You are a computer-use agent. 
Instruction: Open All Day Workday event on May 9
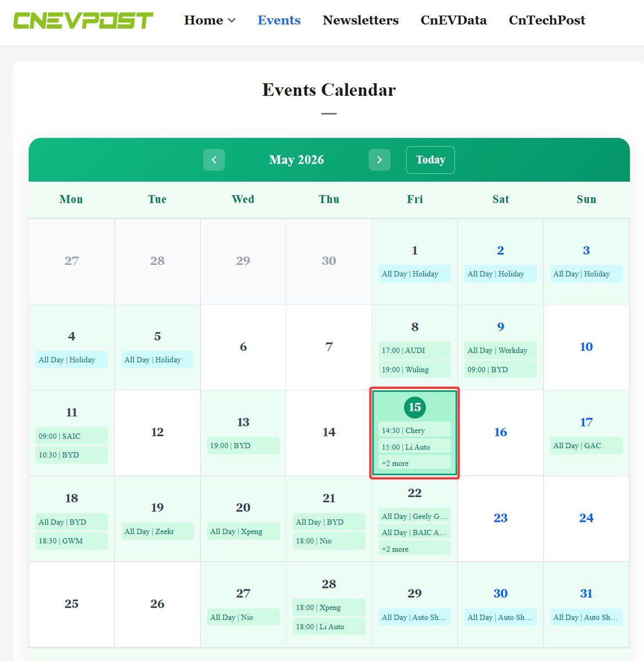[x=500, y=350]
